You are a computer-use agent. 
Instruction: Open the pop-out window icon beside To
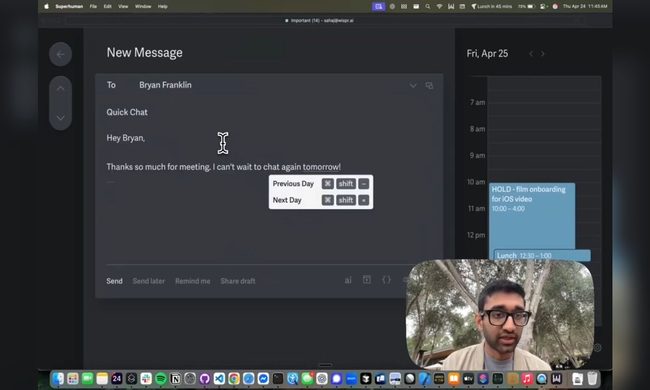[429, 85]
